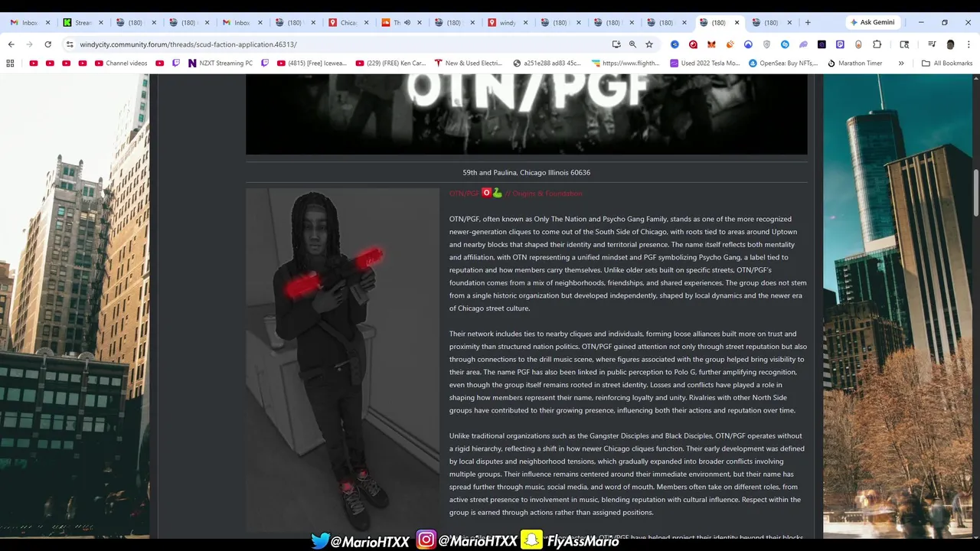Open the zoom magnifier in address bar
This screenshot has height=551, width=980.
[x=632, y=44]
